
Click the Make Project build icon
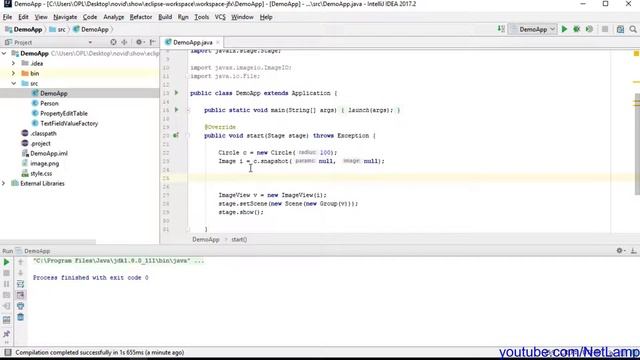click(x=501, y=29)
